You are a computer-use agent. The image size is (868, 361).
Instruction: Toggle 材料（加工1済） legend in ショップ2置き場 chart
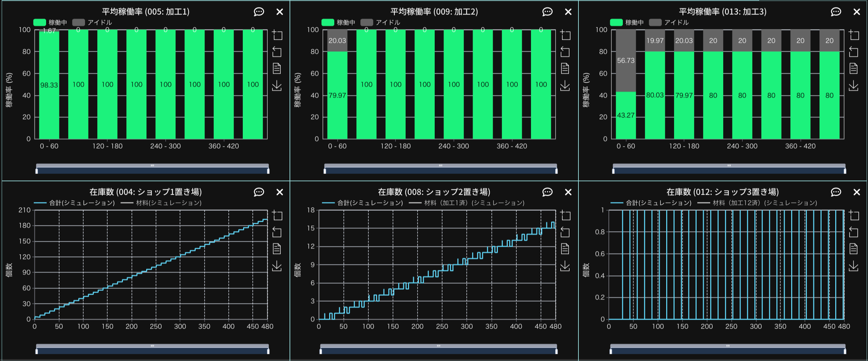click(x=466, y=203)
